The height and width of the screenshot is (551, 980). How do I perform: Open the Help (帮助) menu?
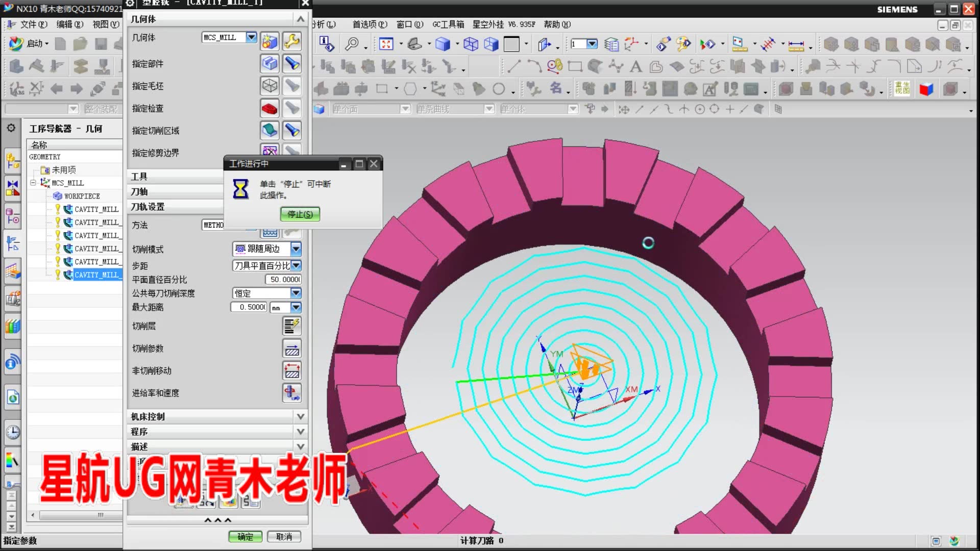point(557,24)
